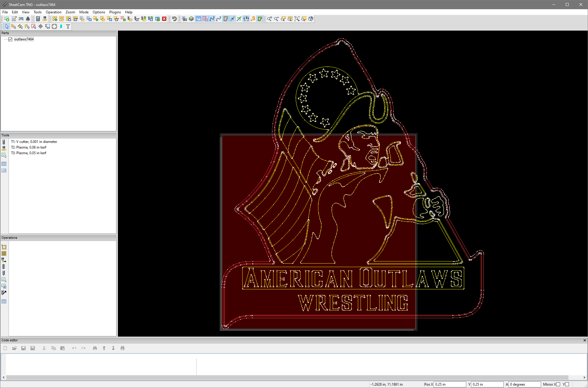Open the View menu
This screenshot has width=588, height=388.
pyautogui.click(x=26, y=12)
